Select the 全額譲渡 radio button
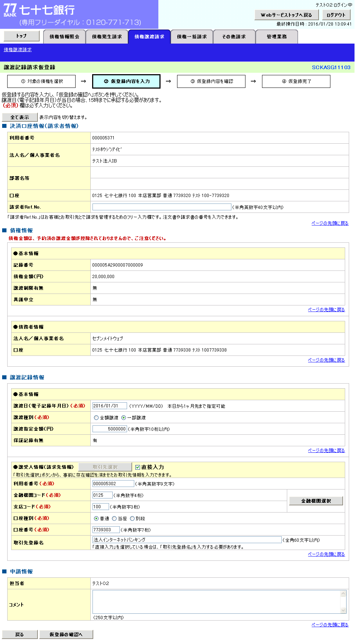Viewport: 361px width, 644px height. [96, 418]
